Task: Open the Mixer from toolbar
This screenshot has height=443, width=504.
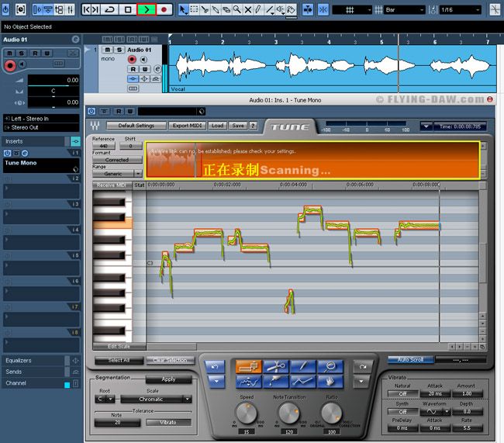Action: point(70,9)
